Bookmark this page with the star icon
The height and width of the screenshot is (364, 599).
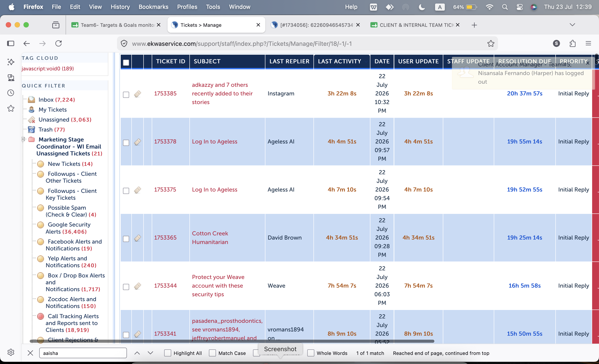tap(491, 43)
